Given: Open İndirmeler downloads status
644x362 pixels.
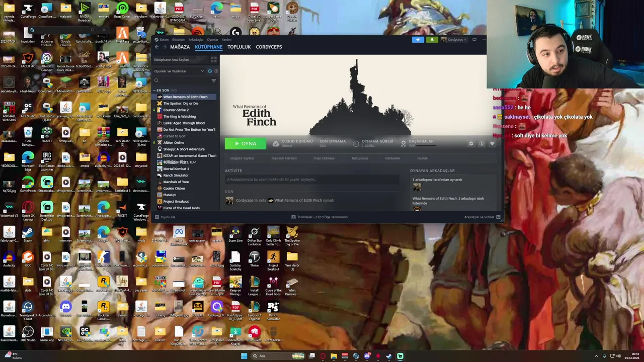Looking at the screenshot, I should (319, 217).
